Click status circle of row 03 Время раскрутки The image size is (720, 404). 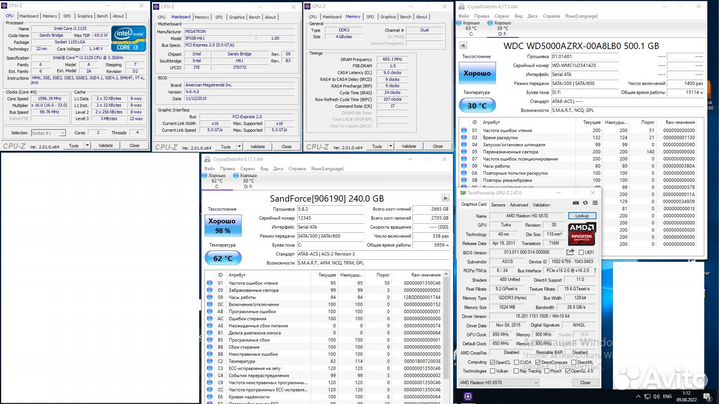pos(464,137)
